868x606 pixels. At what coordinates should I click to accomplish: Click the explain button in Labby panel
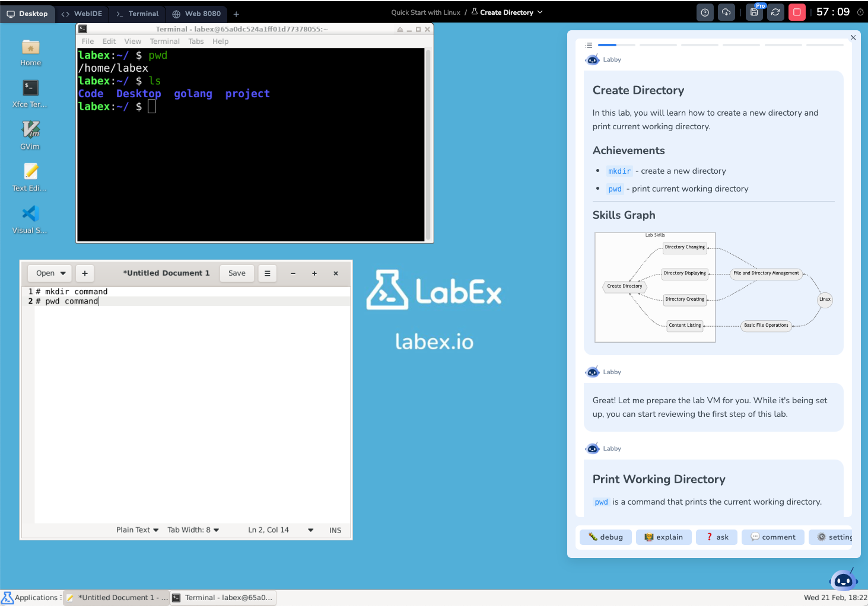pyautogui.click(x=663, y=537)
